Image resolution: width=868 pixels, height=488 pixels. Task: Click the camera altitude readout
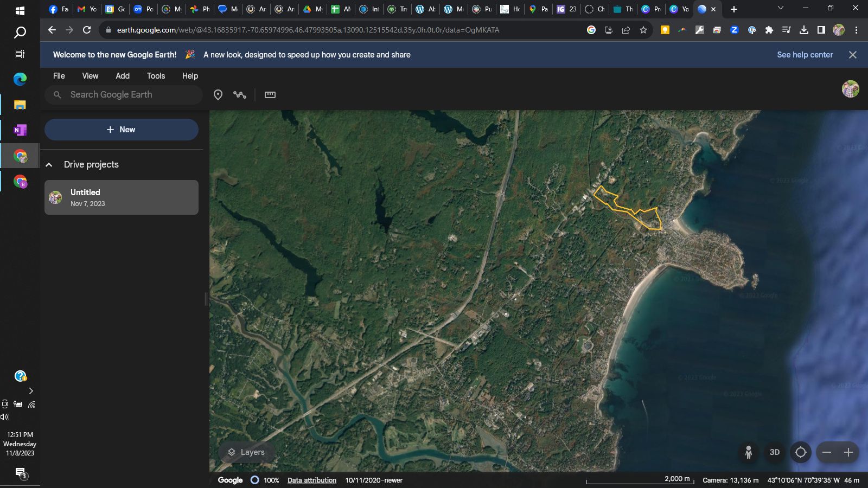click(731, 480)
